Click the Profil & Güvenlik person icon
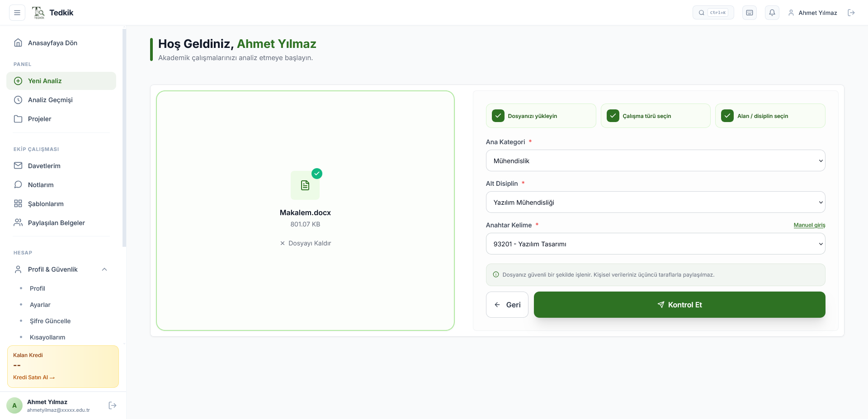 tap(18, 269)
